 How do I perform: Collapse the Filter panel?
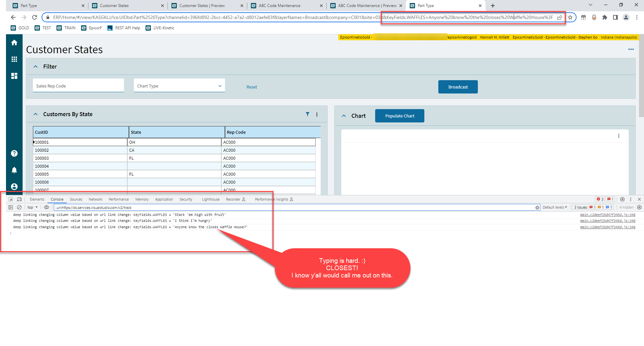36,67
